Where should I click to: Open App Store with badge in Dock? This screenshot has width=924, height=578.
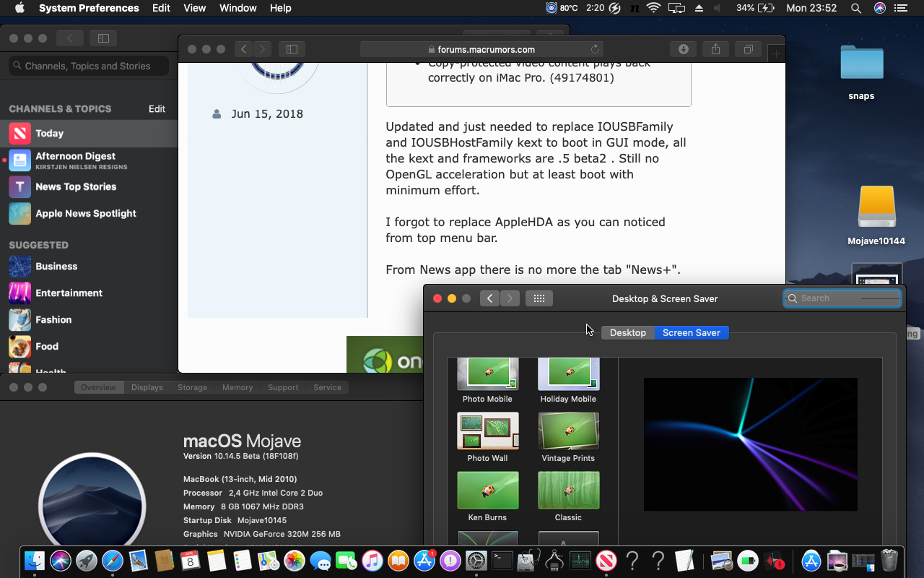pos(424,561)
